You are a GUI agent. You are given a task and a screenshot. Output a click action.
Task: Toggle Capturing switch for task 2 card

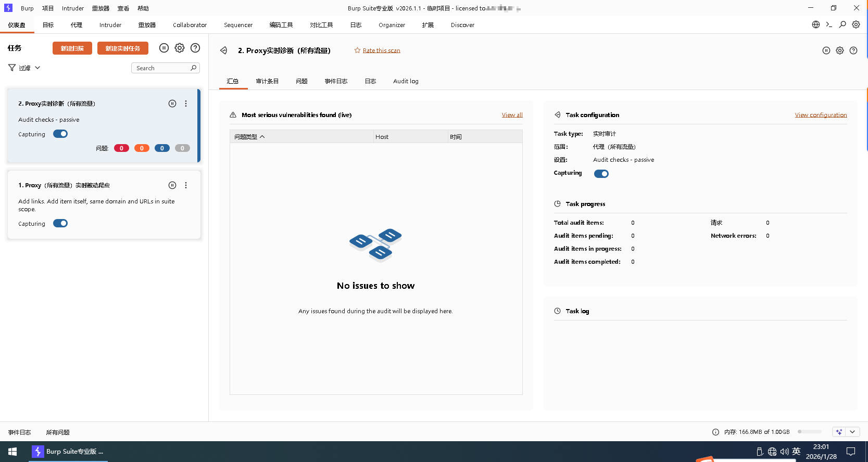(x=60, y=134)
